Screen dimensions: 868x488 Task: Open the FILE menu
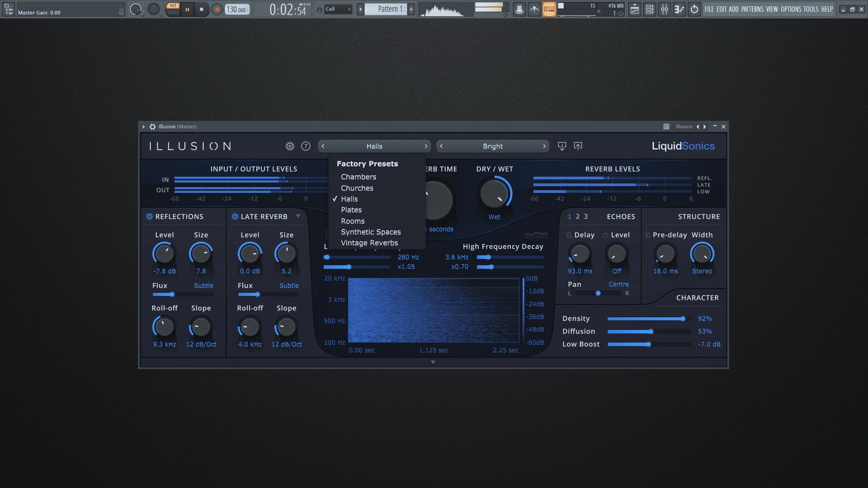709,9
